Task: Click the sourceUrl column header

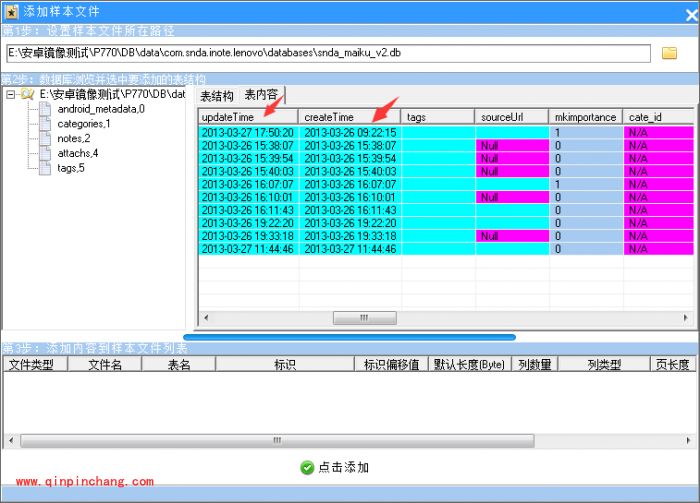Action: click(510, 117)
